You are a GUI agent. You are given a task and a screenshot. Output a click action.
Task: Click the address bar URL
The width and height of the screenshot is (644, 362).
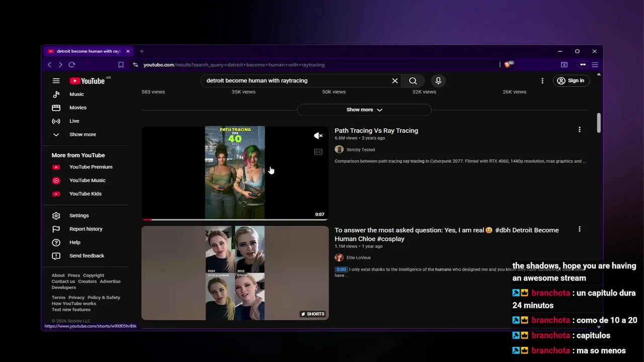click(x=234, y=65)
